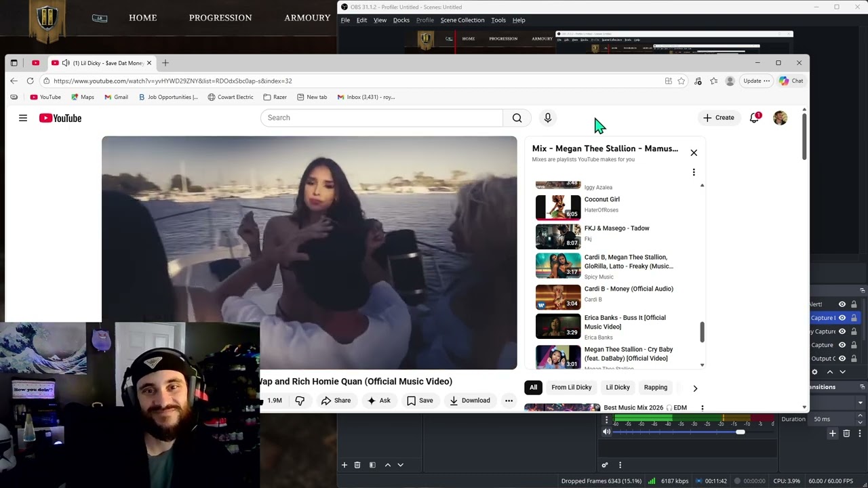Mute the OBS audio mixer channel
Viewport: 868px width, 488px height.
pos(607,432)
